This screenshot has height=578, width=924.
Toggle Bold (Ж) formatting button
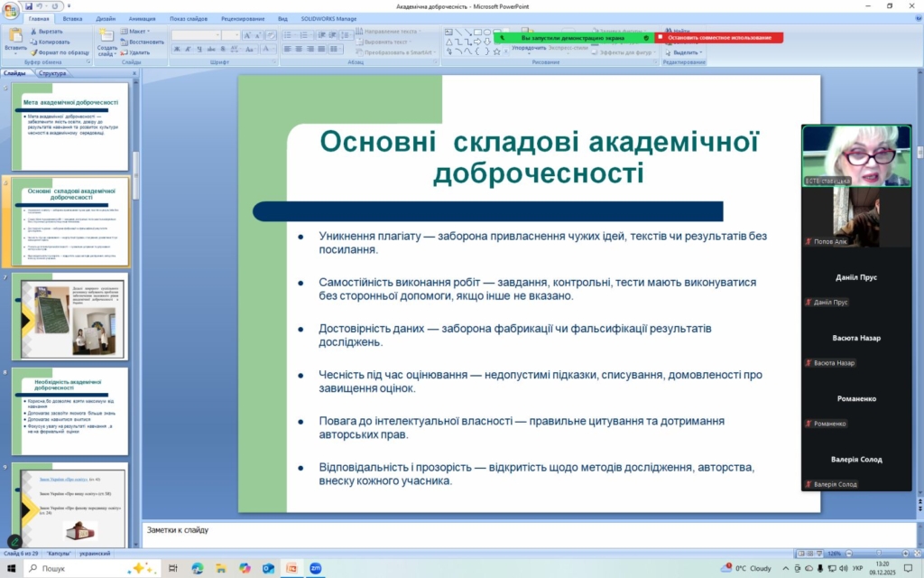click(x=176, y=49)
